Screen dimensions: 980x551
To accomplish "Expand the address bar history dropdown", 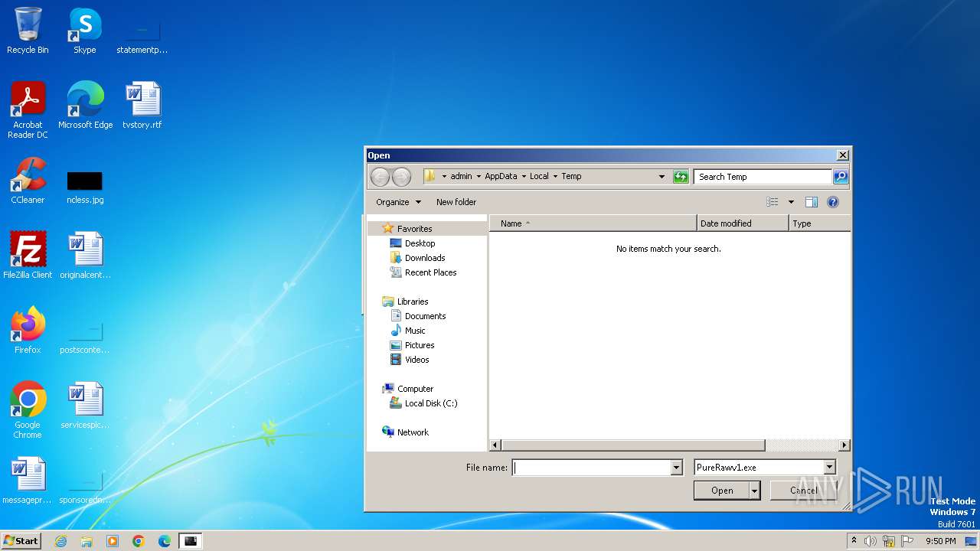I will pyautogui.click(x=661, y=177).
